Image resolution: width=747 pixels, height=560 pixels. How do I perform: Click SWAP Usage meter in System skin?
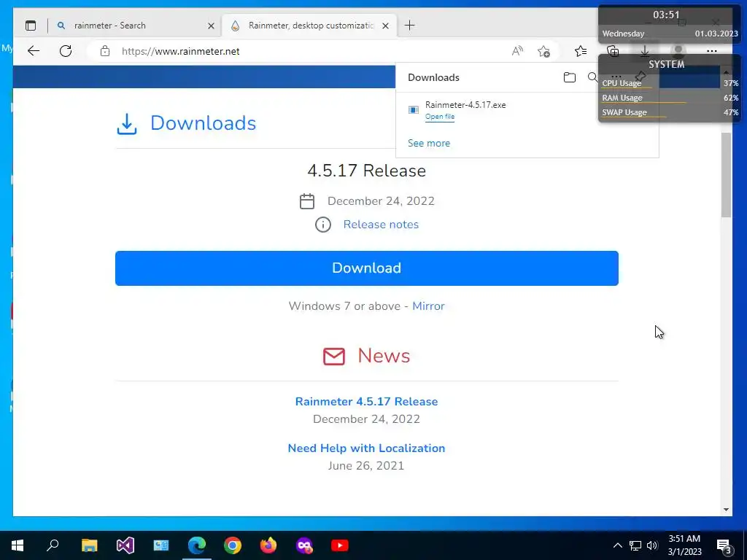tap(670, 113)
